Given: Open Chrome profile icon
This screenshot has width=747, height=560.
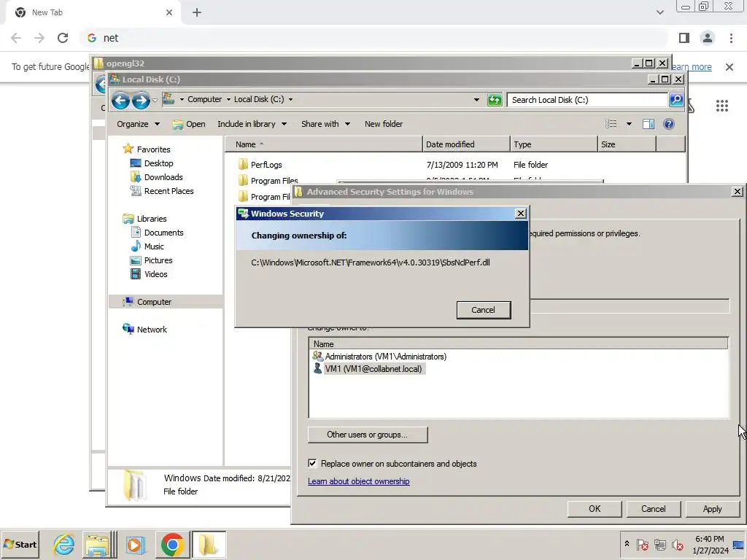Looking at the screenshot, I should click(x=708, y=38).
